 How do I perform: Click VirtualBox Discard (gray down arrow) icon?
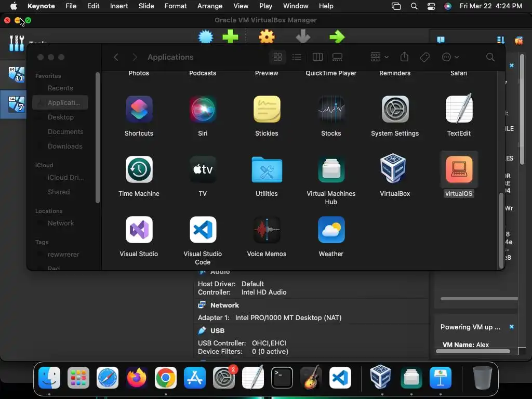coord(303,36)
